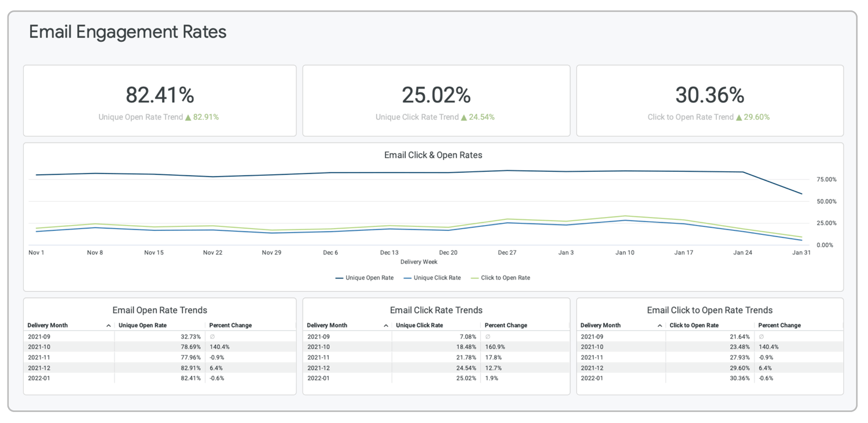The image size is (868, 423).
Task: Click the Email Click & Open Rates chart title
Action: click(433, 155)
